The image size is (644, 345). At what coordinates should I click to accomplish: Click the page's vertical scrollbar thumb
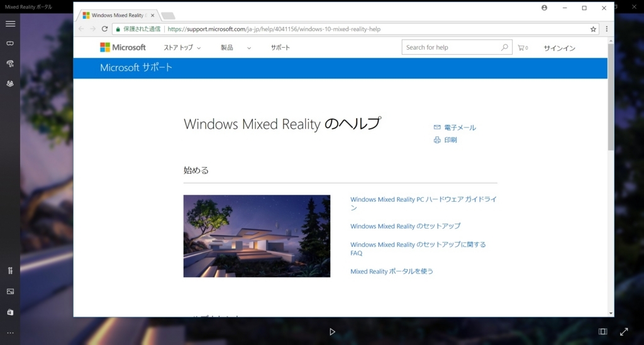pyautogui.click(x=611, y=97)
